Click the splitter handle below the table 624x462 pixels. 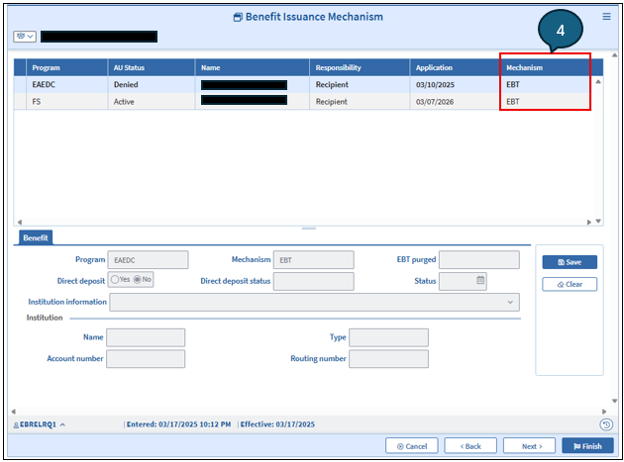(309, 228)
